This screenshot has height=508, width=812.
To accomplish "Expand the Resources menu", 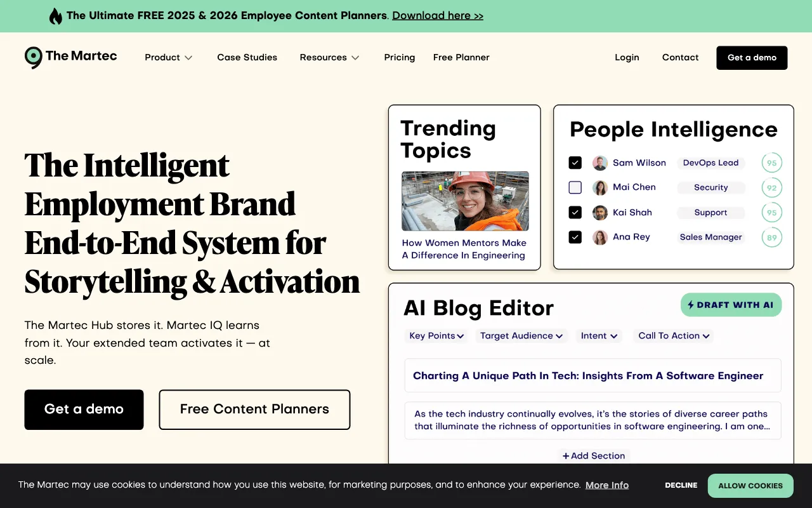I will click(330, 57).
